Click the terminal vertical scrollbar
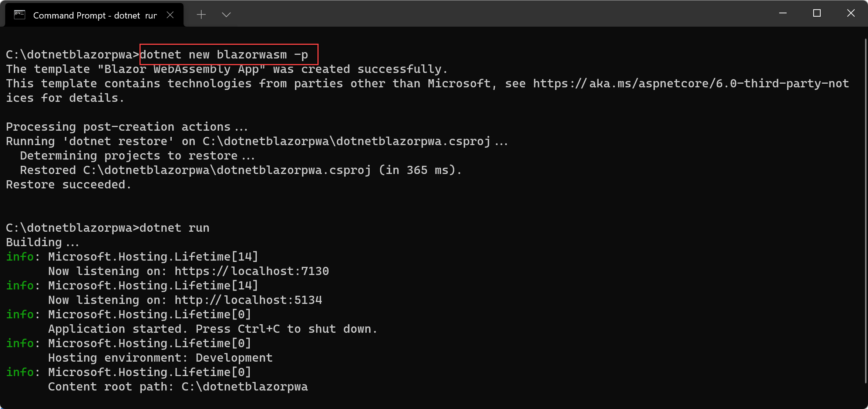The height and width of the screenshot is (409, 868). [x=865, y=211]
